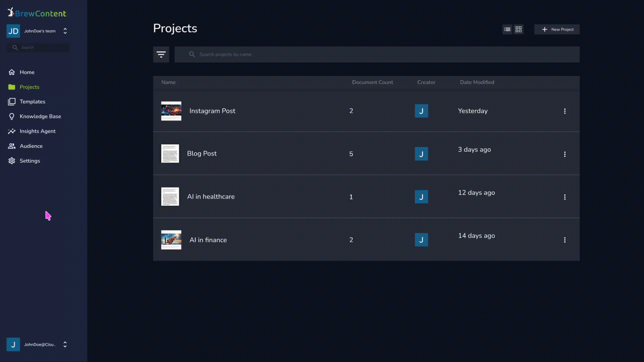Image resolution: width=644 pixels, height=362 pixels.
Task: Go to the Audience people icon
Action: click(11, 146)
